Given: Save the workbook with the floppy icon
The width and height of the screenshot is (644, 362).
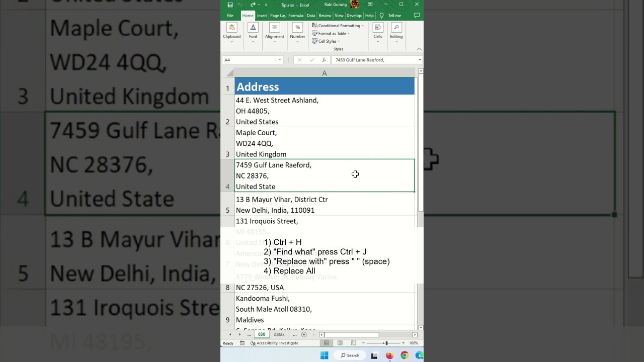Looking at the screenshot, I should (x=230, y=5).
